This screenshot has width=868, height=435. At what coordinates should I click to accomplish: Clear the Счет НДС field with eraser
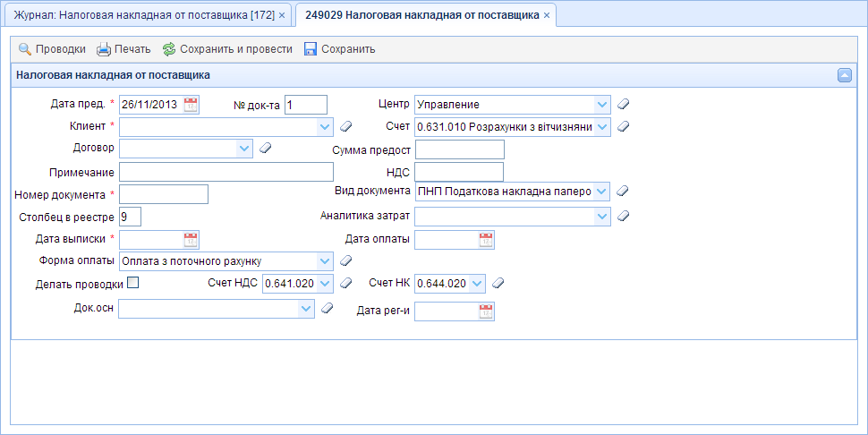click(346, 284)
